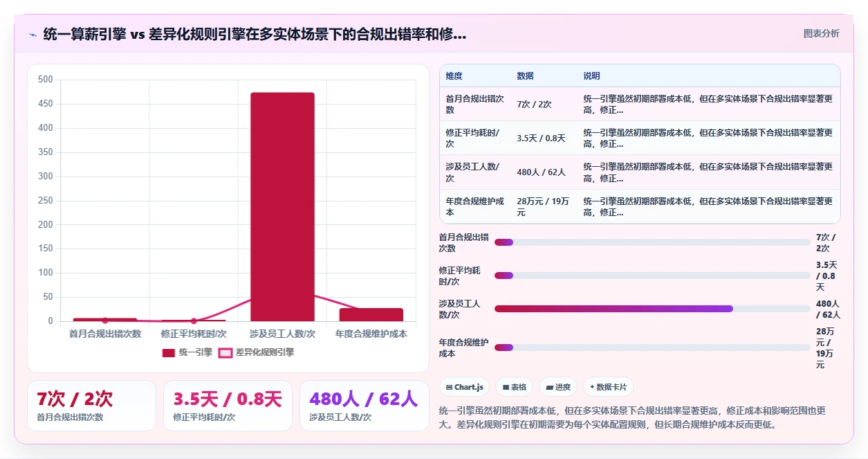The height and width of the screenshot is (459, 868).
Task: Select the 数据卡片 tag
Action: click(609, 387)
